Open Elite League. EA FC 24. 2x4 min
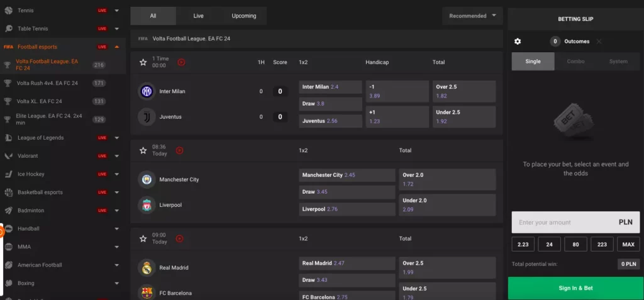Viewport: 644px width, 300px height. (x=63, y=119)
